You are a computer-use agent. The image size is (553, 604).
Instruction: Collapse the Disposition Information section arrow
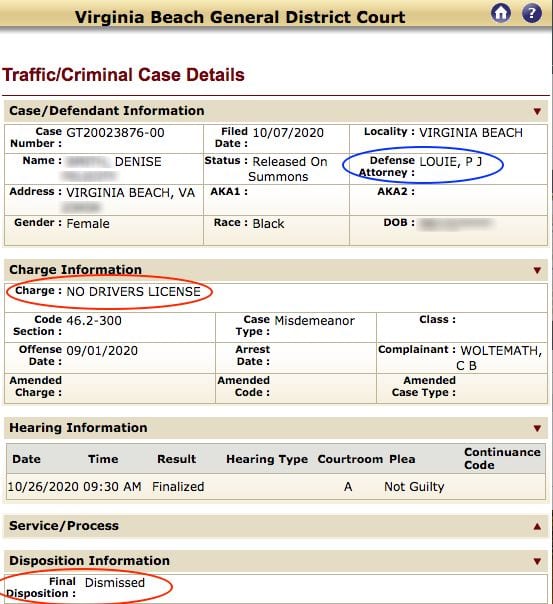point(537,561)
